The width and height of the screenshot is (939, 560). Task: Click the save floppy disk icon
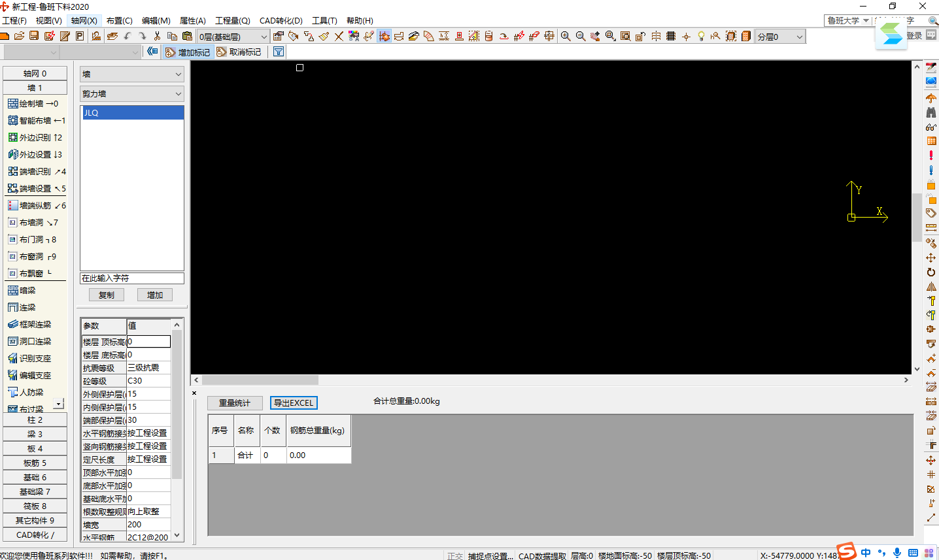35,36
